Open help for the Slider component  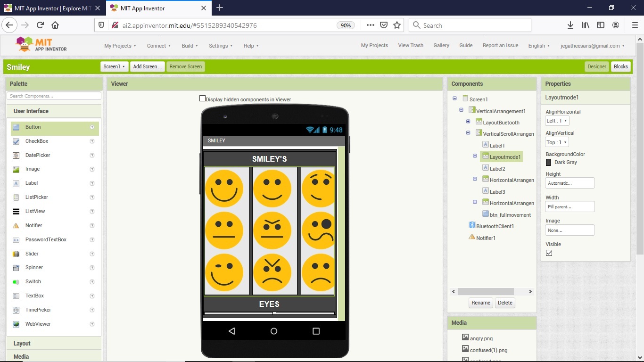pyautogui.click(x=92, y=254)
